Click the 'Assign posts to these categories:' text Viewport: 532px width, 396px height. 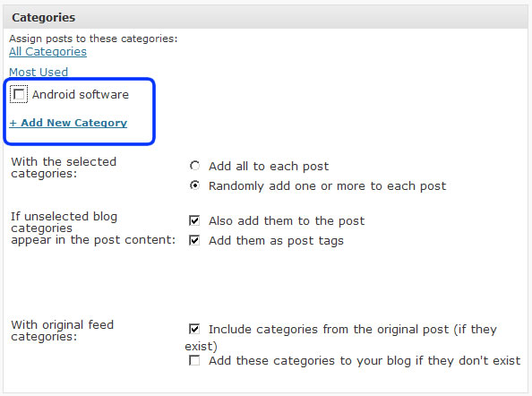(x=93, y=39)
